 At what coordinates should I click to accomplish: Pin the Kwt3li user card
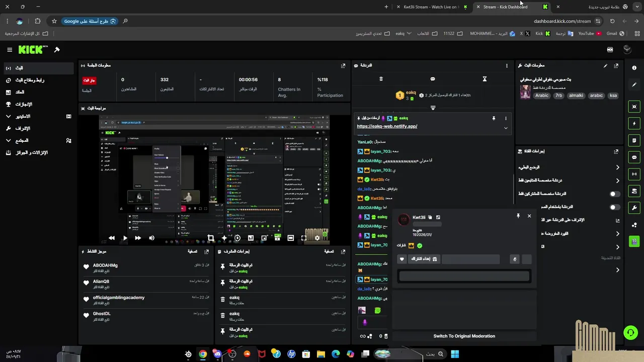click(x=518, y=216)
